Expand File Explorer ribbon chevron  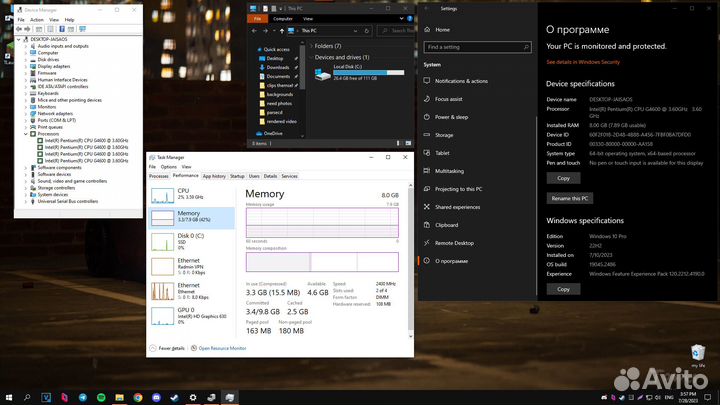click(x=401, y=19)
